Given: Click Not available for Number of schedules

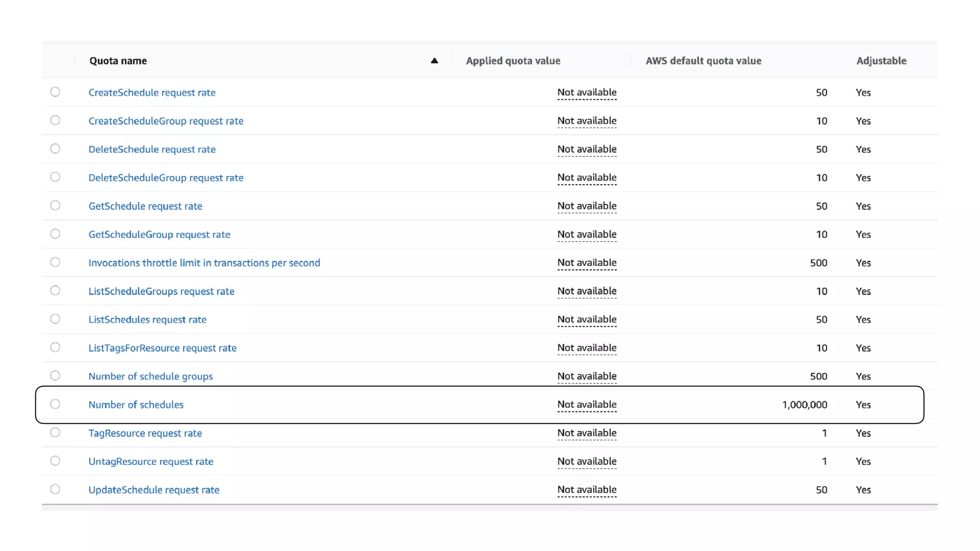Looking at the screenshot, I should tap(587, 405).
